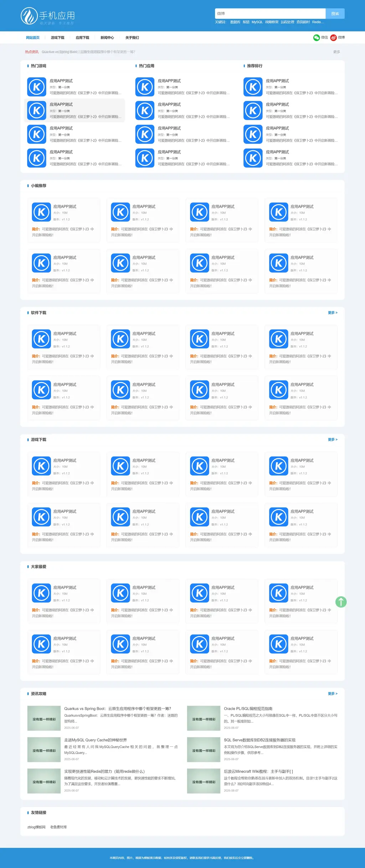
Task: Go to 网站首页 in navigation
Action: [33, 38]
